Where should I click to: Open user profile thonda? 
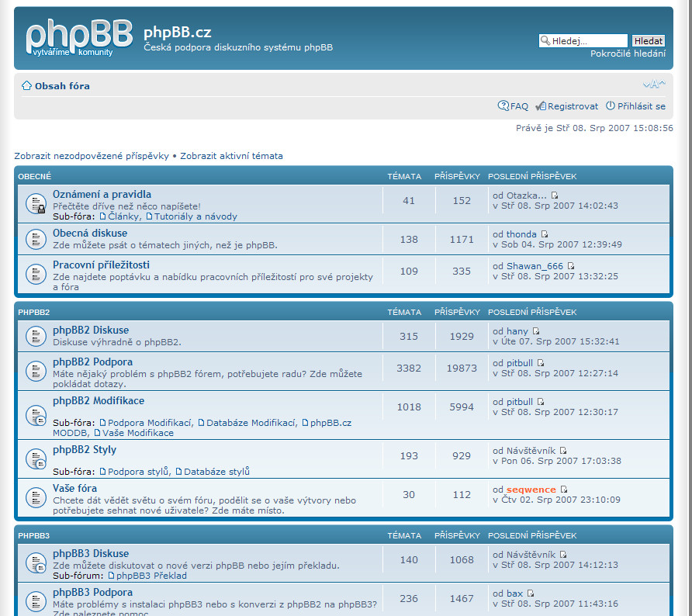521,234
